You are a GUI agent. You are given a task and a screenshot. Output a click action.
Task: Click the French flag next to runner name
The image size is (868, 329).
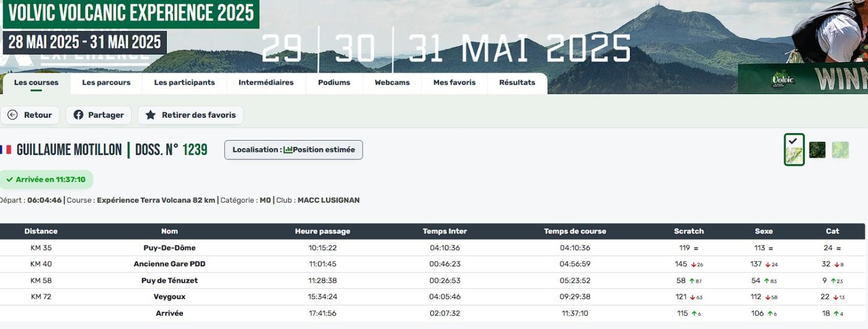point(6,150)
